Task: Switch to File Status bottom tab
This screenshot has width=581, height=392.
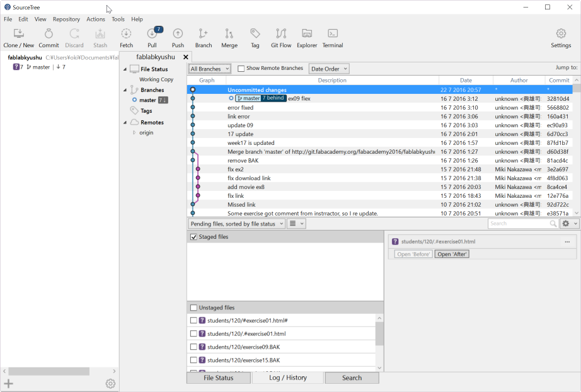Action: 219,378
